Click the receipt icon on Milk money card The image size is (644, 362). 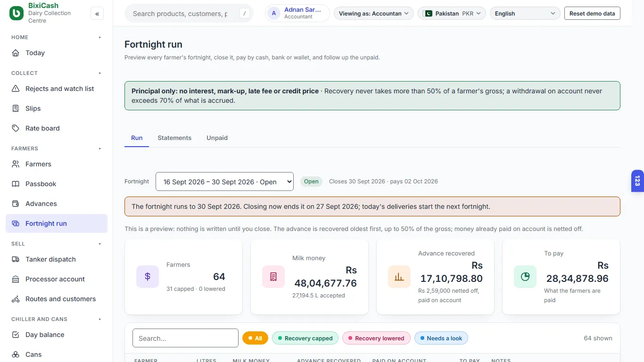click(x=273, y=277)
